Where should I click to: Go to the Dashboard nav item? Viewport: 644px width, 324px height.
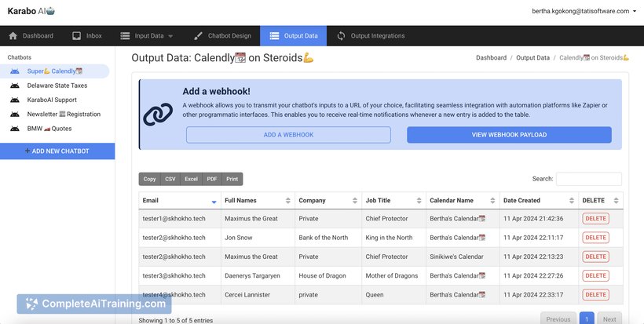pyautogui.click(x=31, y=35)
